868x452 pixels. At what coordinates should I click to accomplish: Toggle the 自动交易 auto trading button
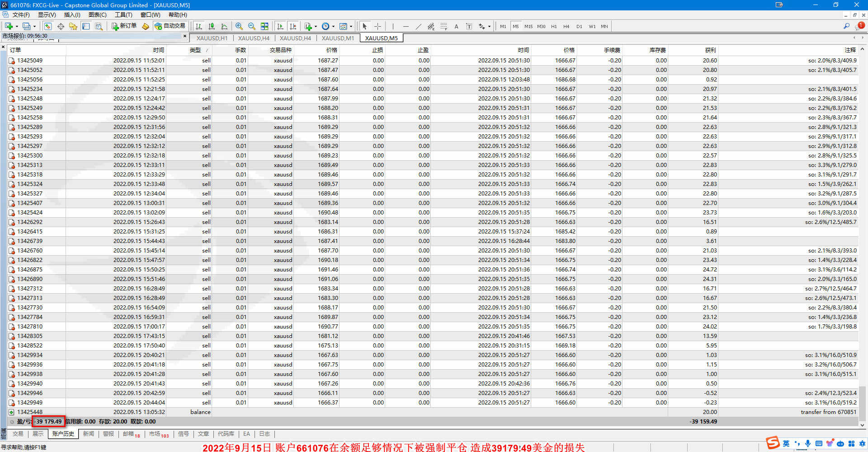coord(170,26)
